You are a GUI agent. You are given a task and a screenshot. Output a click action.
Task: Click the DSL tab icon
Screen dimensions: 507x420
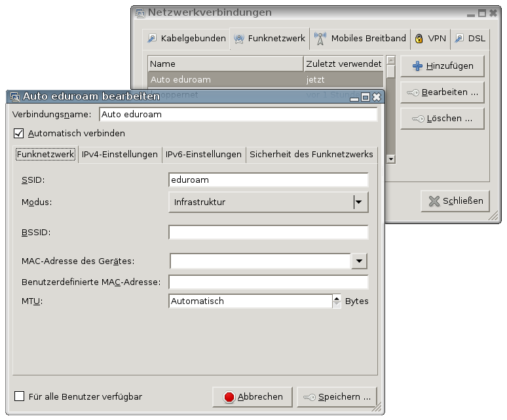pyautogui.click(x=459, y=39)
